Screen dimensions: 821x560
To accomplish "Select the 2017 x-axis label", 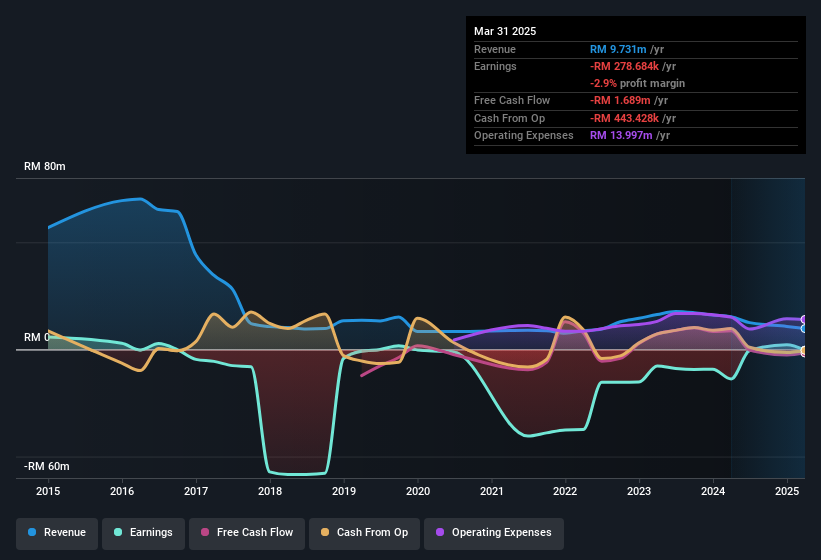I will [196, 491].
